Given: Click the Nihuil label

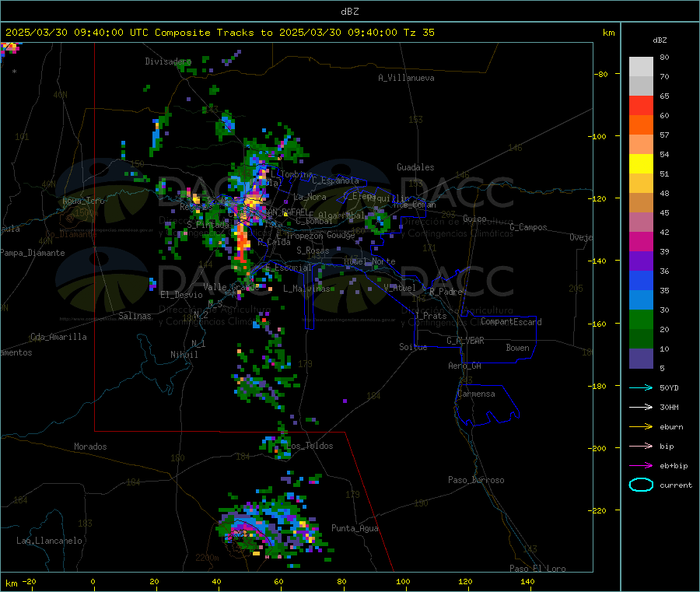Looking at the screenshot, I should click(x=184, y=355).
